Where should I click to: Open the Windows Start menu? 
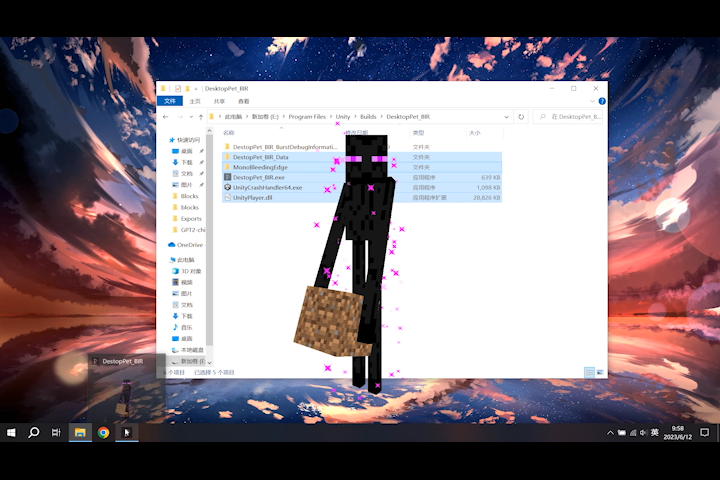tap(11, 432)
